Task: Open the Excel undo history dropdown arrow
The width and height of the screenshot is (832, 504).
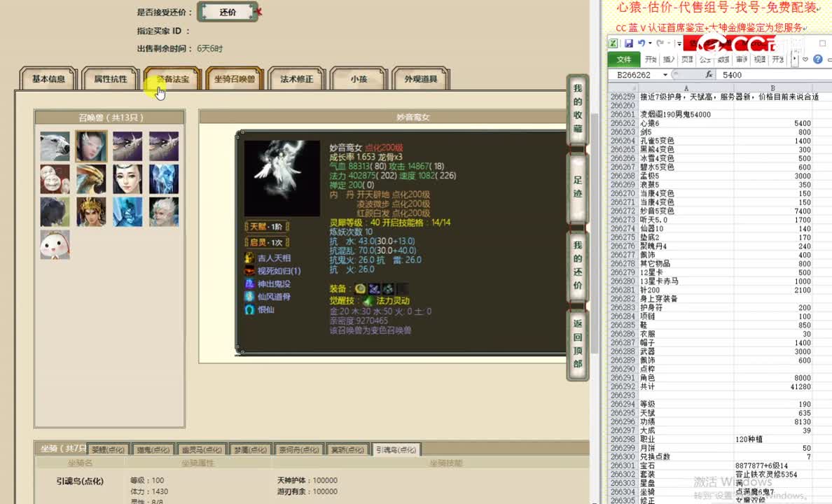Action: coord(650,43)
